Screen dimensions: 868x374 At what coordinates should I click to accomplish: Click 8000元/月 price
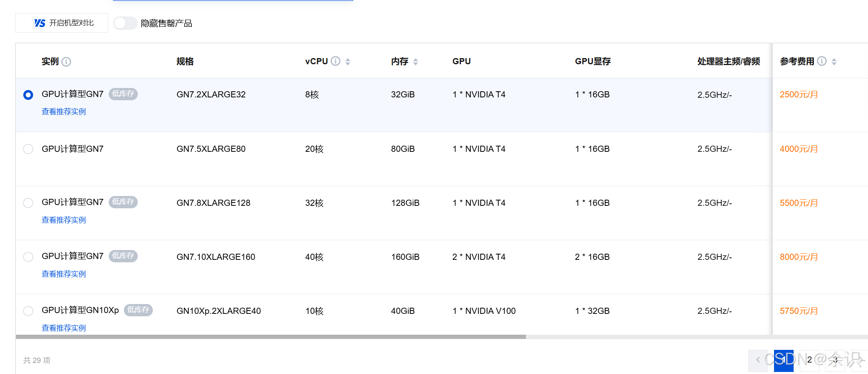(799, 257)
